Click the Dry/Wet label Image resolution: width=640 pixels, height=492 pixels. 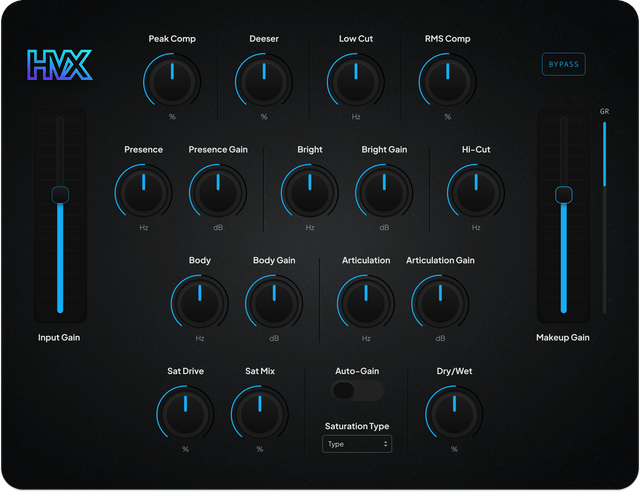(x=454, y=371)
